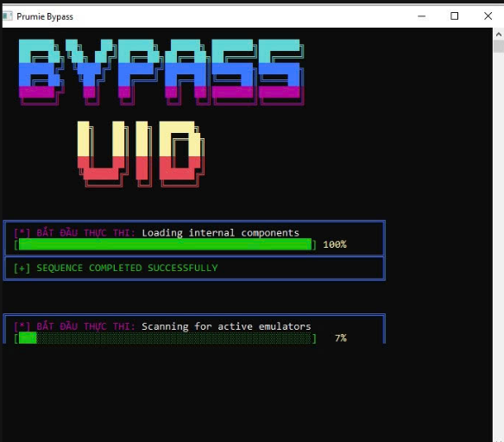504x442 pixels.
Task: Click the Prumie Bypass window icon
Action: (8, 16)
